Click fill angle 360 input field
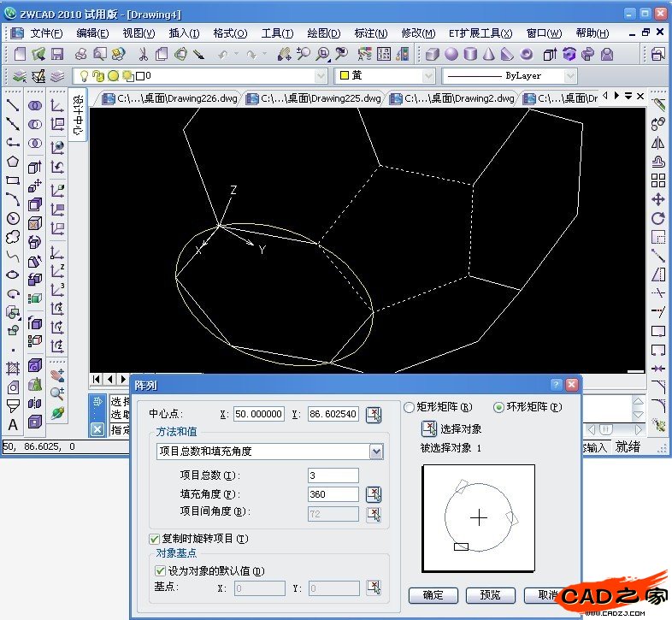Screen dimensions: 672x620 pyautogui.click(x=333, y=494)
